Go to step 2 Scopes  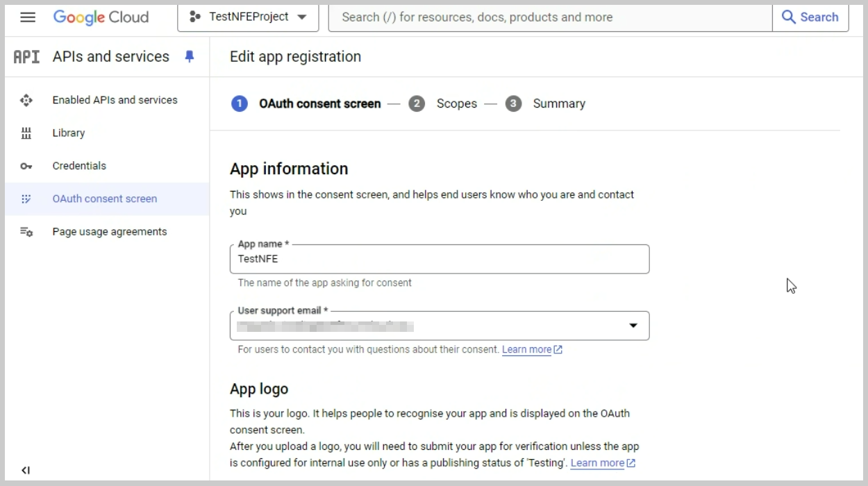(x=443, y=103)
